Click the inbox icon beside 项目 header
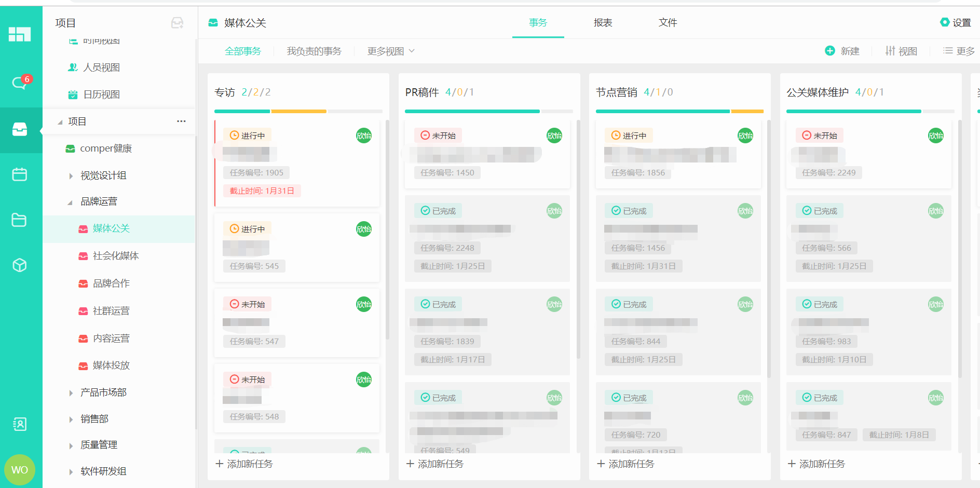The width and height of the screenshot is (980, 488). (x=177, y=23)
